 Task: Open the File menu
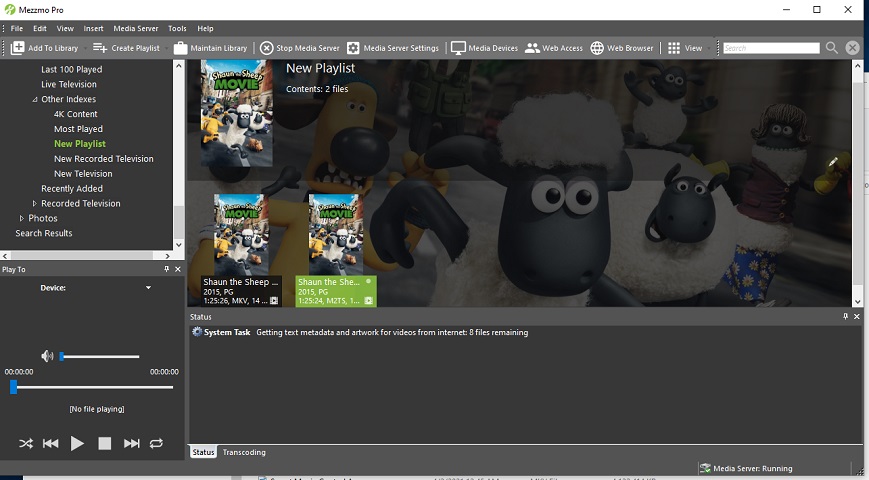click(17, 28)
